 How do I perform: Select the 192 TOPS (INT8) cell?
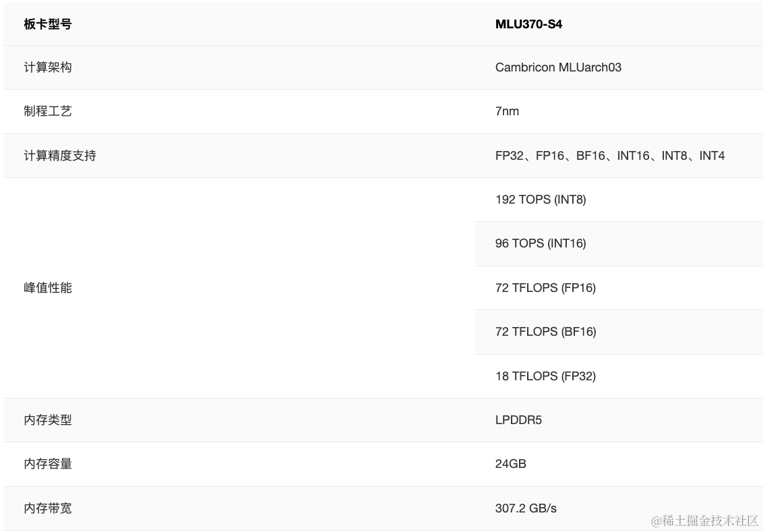pos(541,200)
